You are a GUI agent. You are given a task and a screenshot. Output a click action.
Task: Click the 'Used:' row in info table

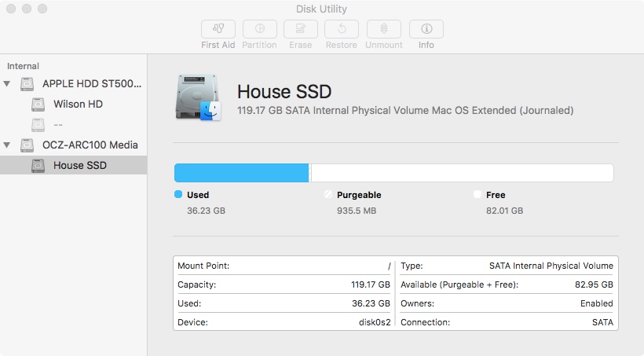pos(284,303)
